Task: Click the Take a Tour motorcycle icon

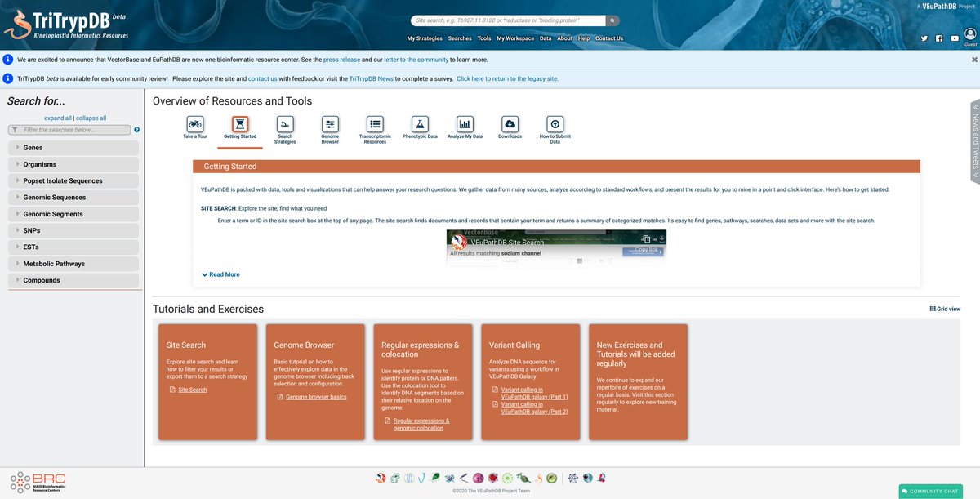Action: [195, 124]
